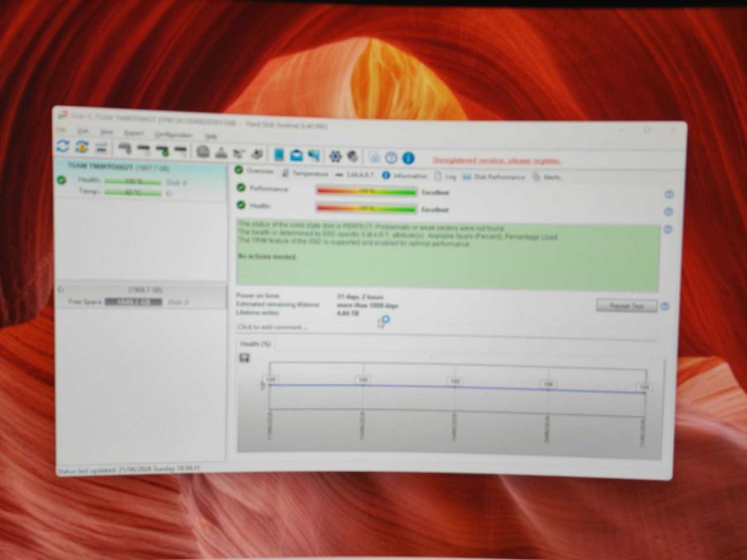Click the help icon beside the green status box
747x560 pixels.
pyautogui.click(x=668, y=230)
